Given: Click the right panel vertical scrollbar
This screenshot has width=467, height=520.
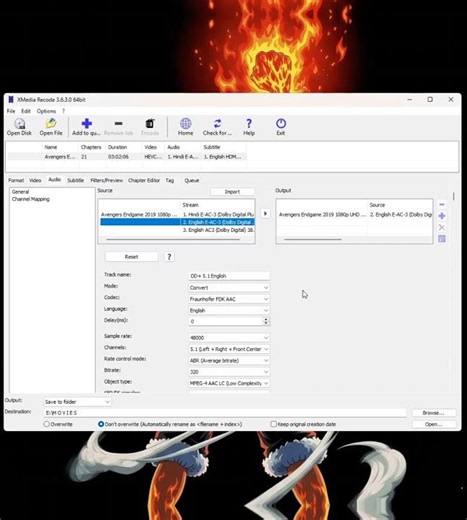Looking at the screenshot, I should click(x=454, y=196).
